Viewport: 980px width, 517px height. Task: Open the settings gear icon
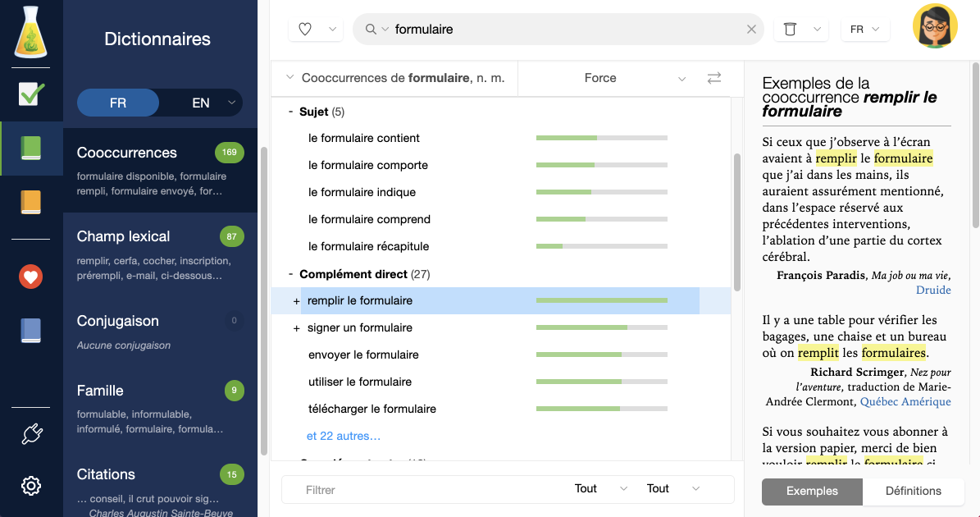31,486
